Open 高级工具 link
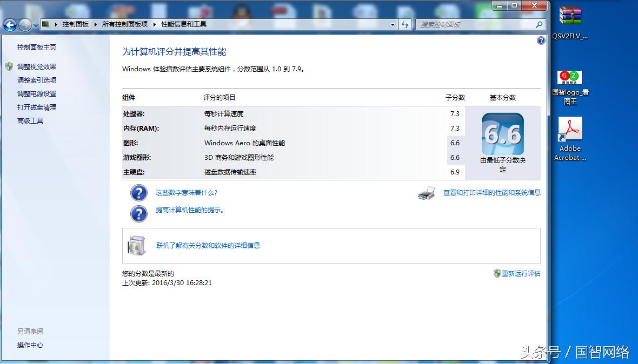 [30, 121]
